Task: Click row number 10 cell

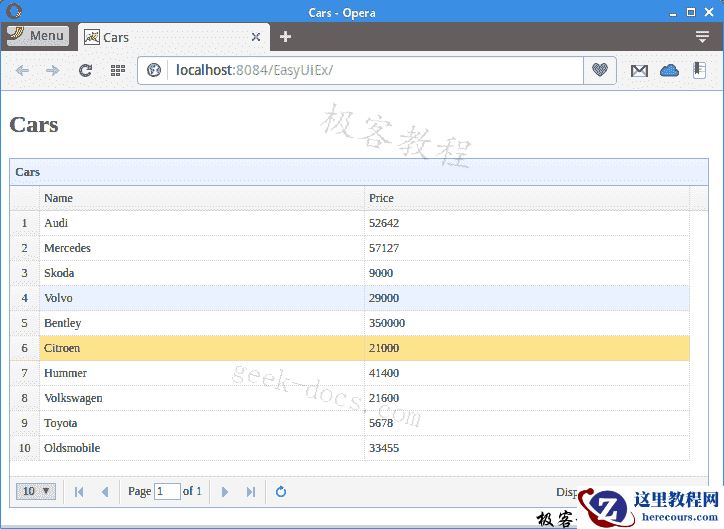Action: coord(24,448)
